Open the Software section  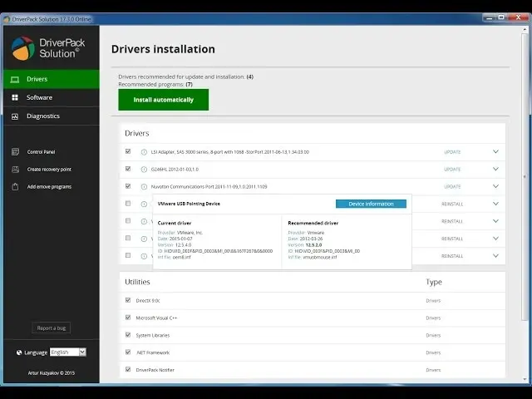(x=39, y=98)
